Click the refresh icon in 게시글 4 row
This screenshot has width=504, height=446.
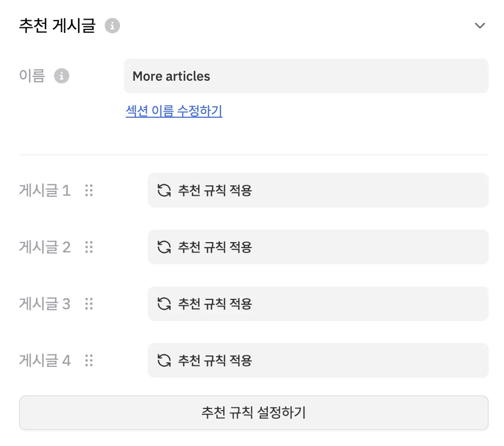164,360
